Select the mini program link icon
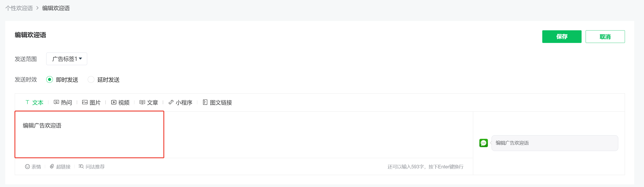This screenshot has width=644, height=187. coord(171,102)
